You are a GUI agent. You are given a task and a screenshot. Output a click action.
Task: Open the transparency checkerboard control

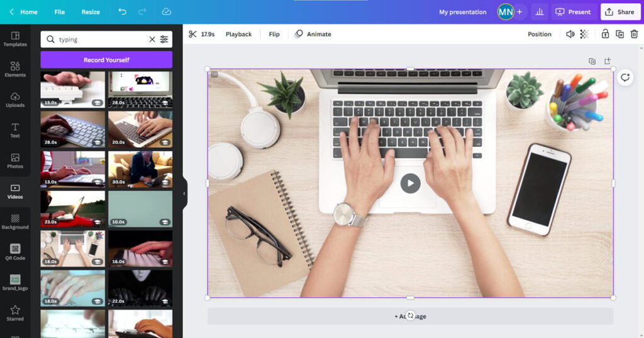[584, 34]
